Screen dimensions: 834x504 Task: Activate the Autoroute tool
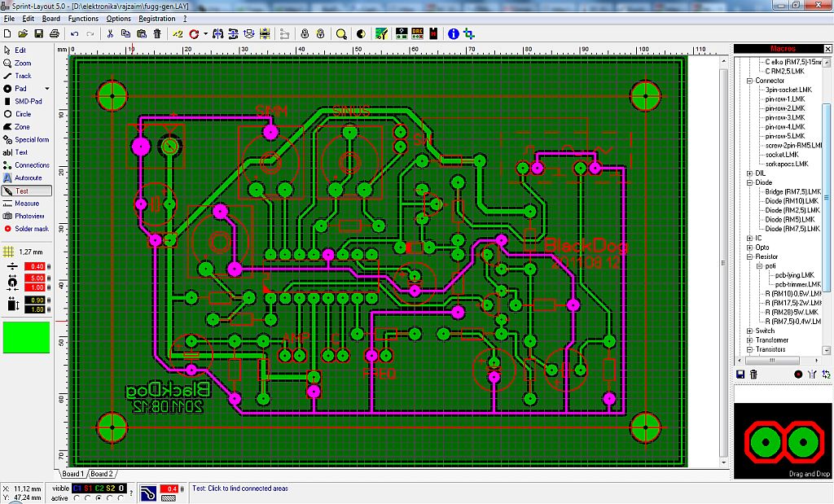coord(27,177)
